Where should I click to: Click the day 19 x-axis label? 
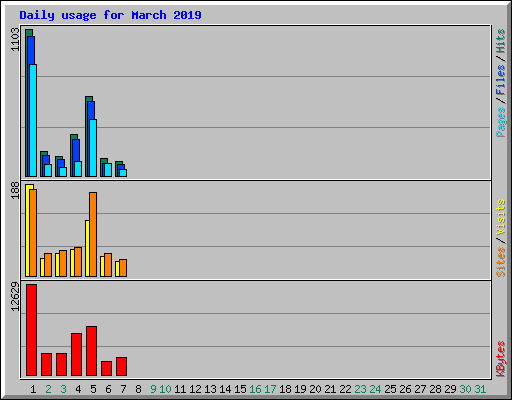300,389
